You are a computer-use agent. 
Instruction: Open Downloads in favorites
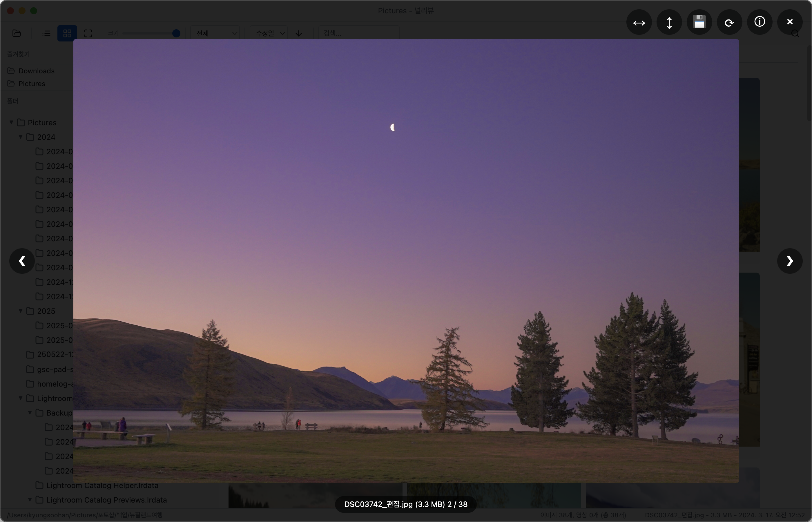(x=36, y=71)
